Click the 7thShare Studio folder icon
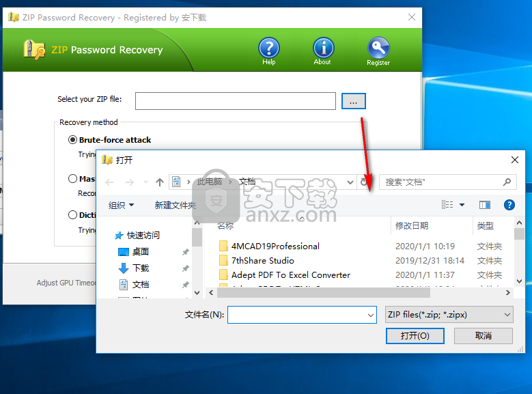 (x=223, y=260)
